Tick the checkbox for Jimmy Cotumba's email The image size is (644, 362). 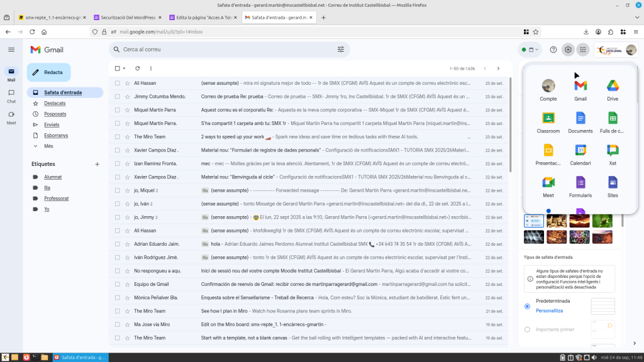tap(117, 96)
